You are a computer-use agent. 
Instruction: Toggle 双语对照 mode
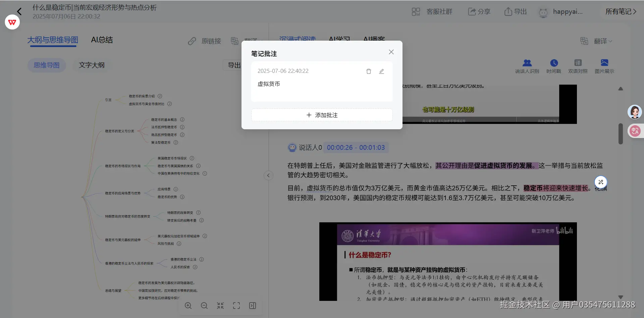578,66
